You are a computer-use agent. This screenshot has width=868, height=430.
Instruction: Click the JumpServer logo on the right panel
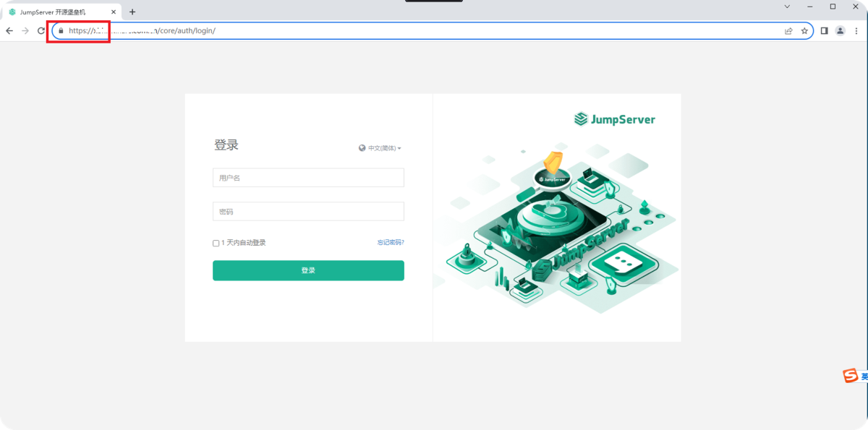[613, 119]
